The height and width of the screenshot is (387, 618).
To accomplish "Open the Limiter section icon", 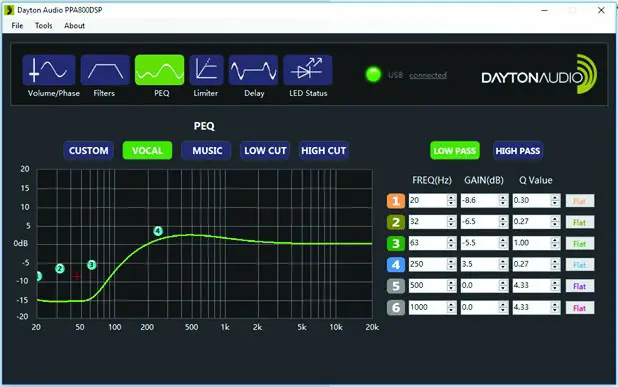I will [x=207, y=70].
